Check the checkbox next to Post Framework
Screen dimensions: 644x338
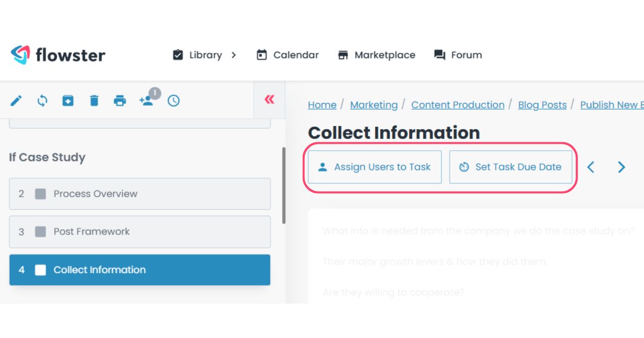40,232
